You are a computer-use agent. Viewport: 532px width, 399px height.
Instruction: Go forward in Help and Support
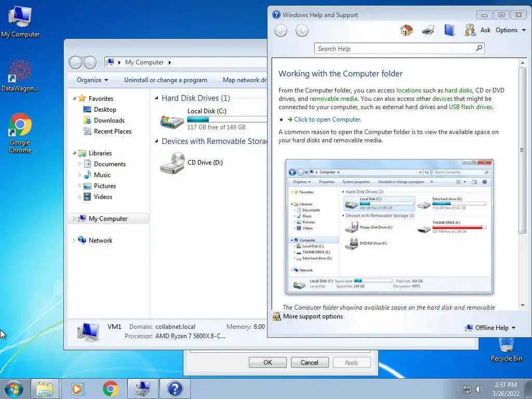coord(302,31)
